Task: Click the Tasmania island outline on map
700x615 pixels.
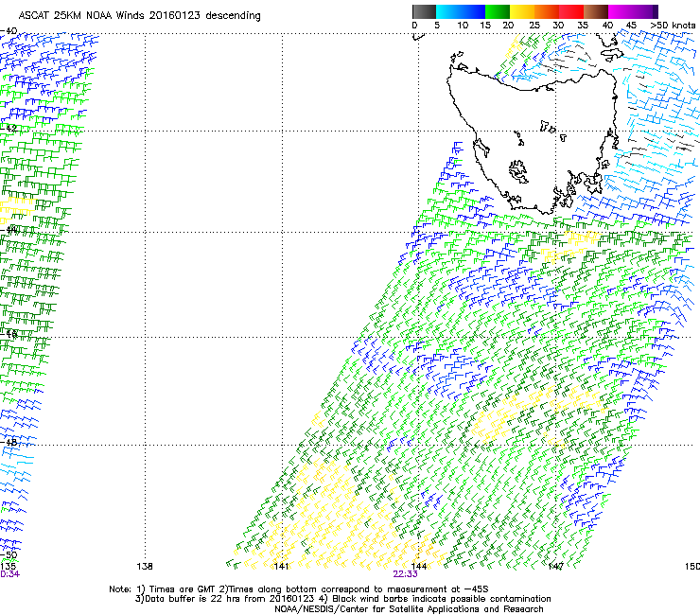Action: click(532, 138)
